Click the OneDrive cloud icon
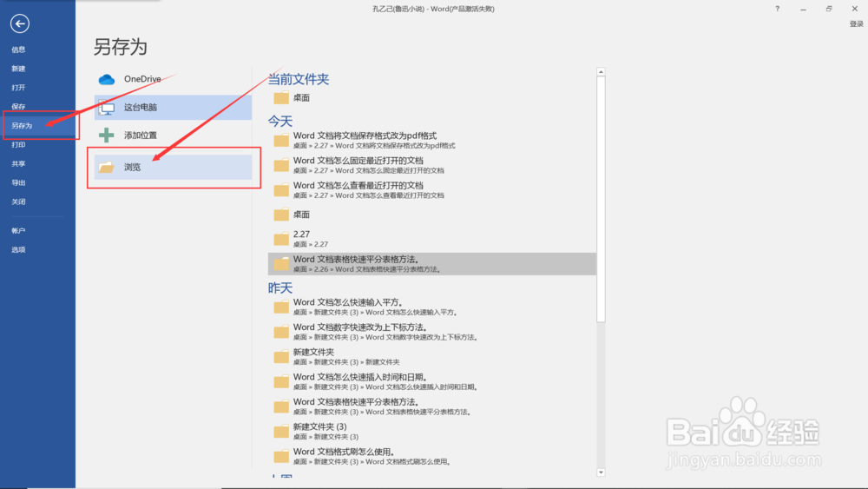This screenshot has width=868, height=489. coord(106,80)
